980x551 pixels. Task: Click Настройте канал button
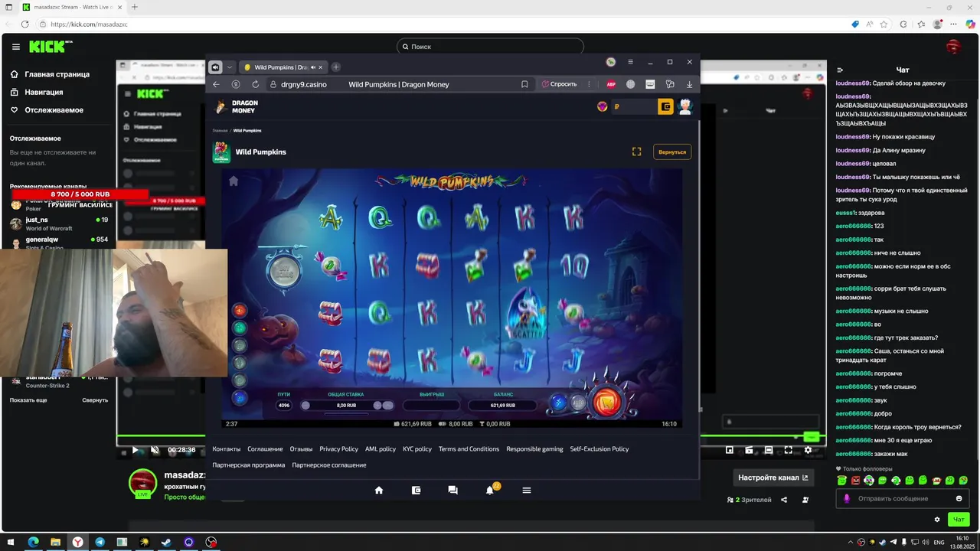(773, 478)
